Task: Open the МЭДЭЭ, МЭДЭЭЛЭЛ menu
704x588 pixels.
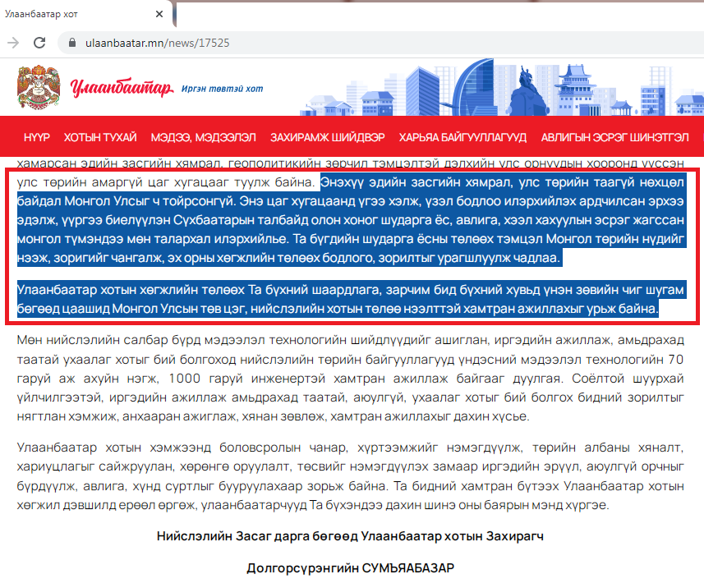Action: pyautogui.click(x=204, y=137)
